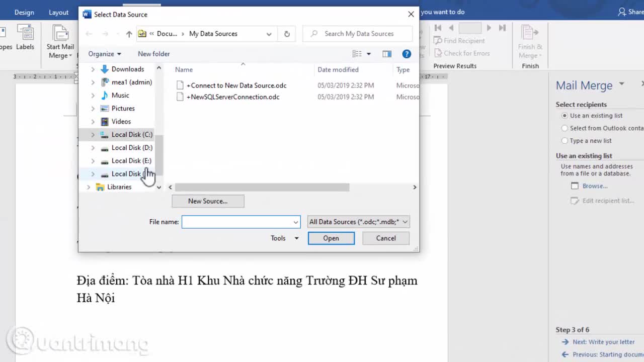
Task: Click Share button in Word
Action: (631, 12)
